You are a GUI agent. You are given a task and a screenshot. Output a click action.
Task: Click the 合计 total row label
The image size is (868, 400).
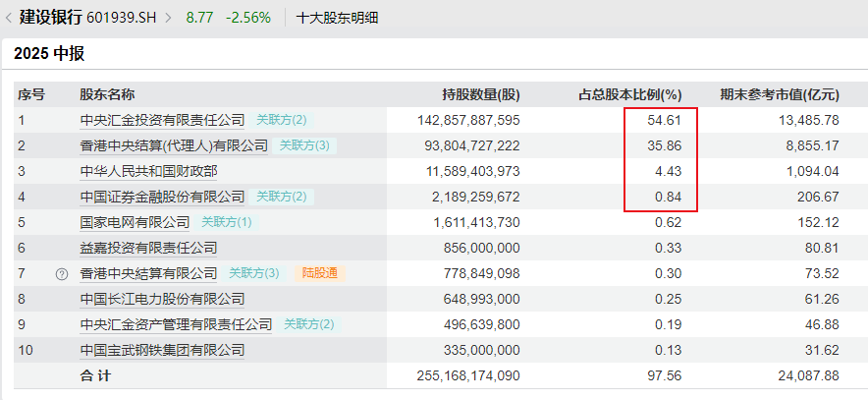coord(95,376)
